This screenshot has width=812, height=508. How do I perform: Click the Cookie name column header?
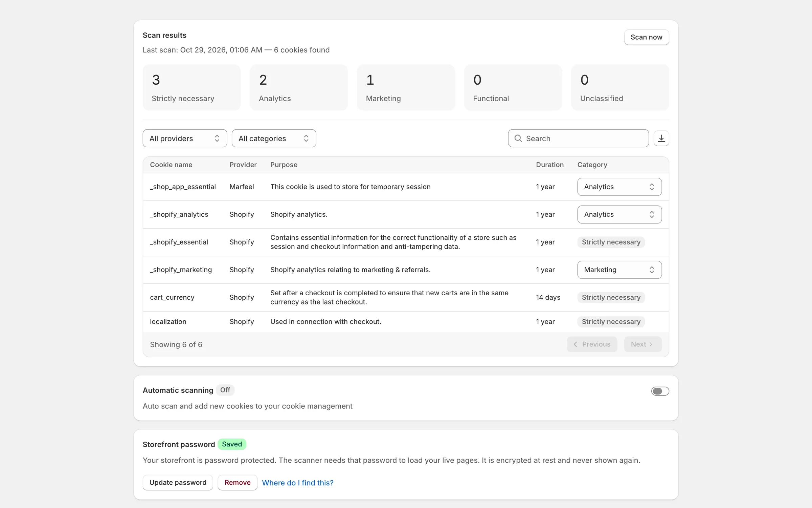[x=171, y=165]
